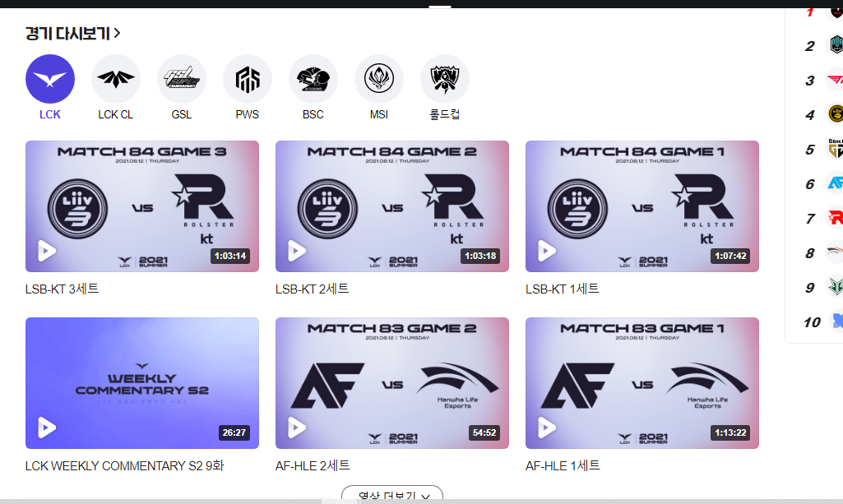Select the 롤드컵 trophy icon

click(x=445, y=79)
